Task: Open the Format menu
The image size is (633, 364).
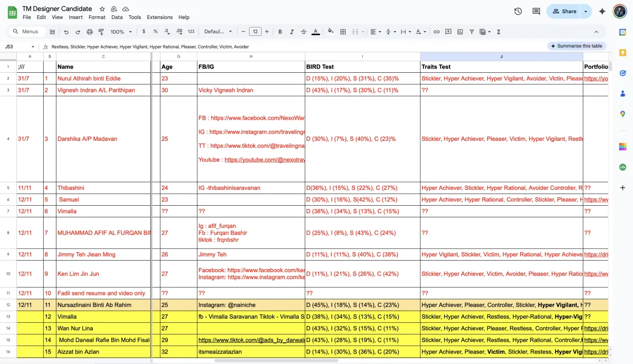Action: [97, 17]
